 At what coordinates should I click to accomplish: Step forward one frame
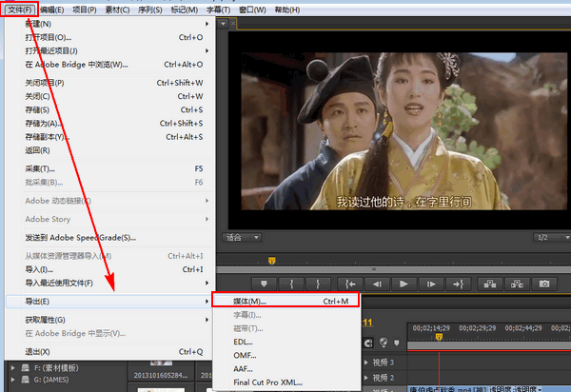431,284
